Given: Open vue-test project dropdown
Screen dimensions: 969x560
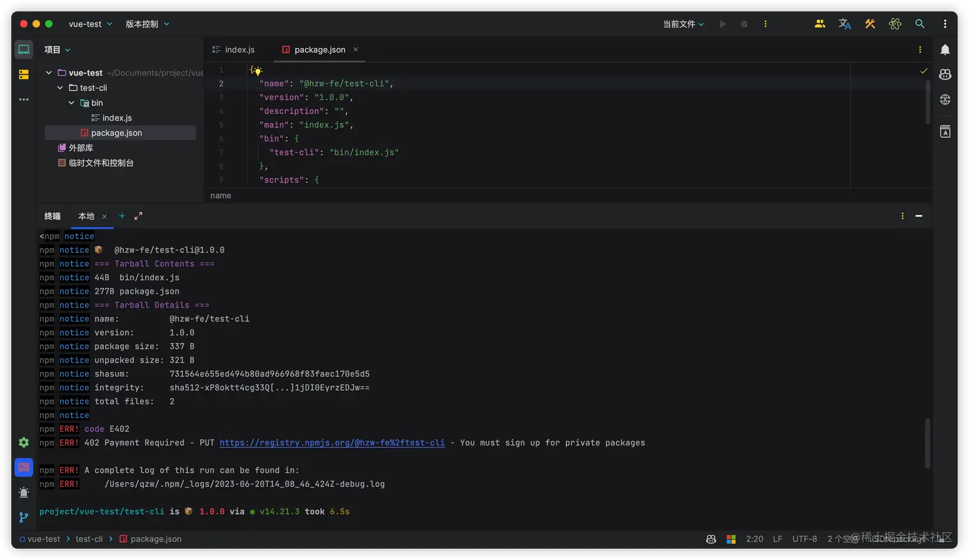Looking at the screenshot, I should [90, 24].
